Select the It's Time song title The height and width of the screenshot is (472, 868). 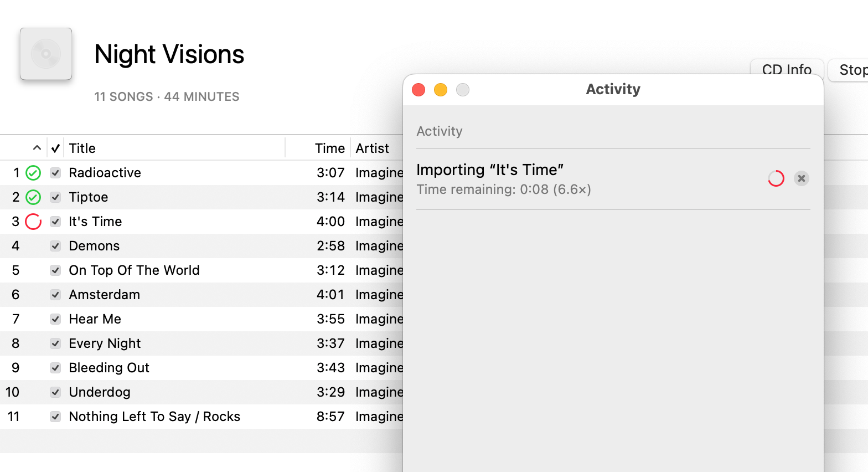[95, 222]
